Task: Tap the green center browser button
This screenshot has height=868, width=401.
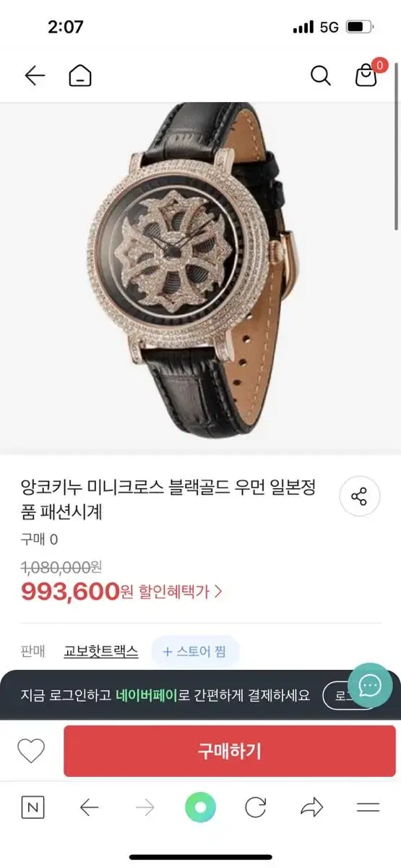Action: point(200,808)
